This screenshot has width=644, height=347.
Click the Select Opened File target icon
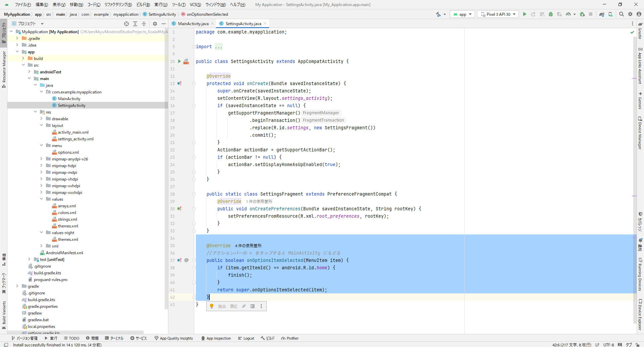126,24
